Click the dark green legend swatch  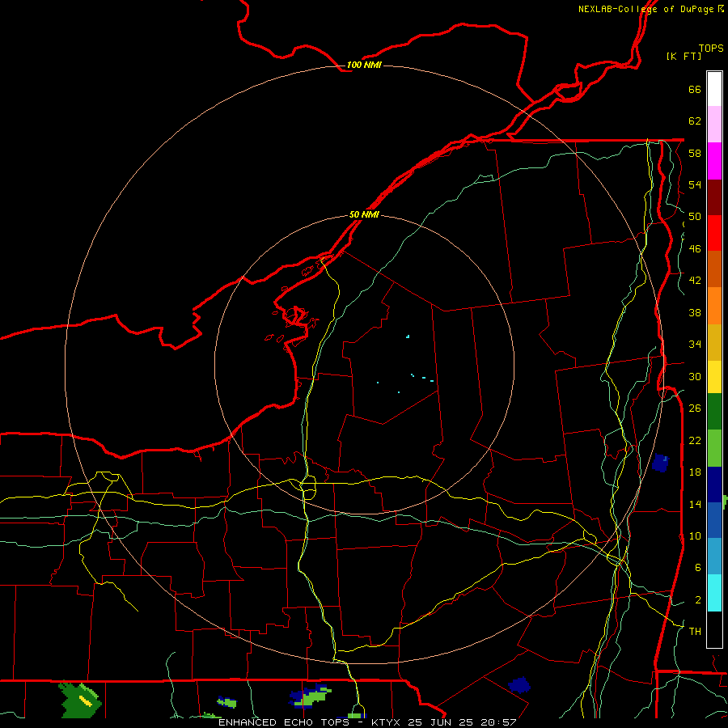[714, 412]
